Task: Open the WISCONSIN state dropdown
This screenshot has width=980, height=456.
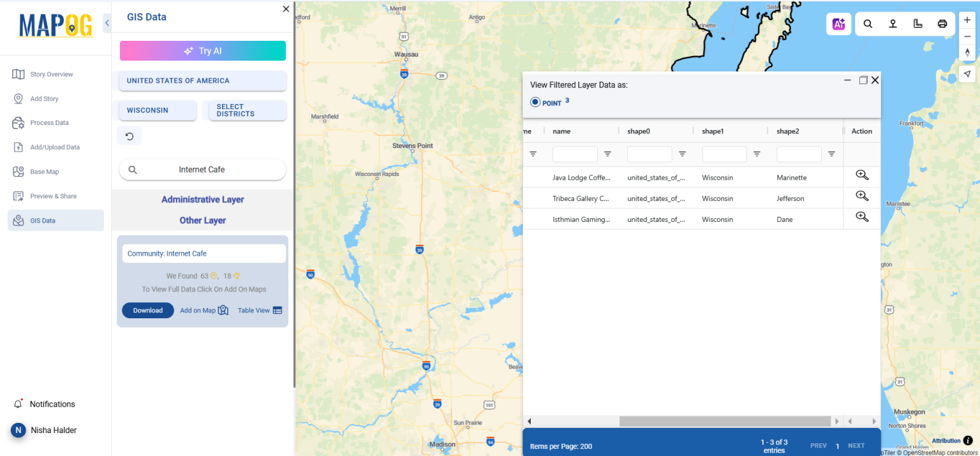Action: (x=157, y=110)
